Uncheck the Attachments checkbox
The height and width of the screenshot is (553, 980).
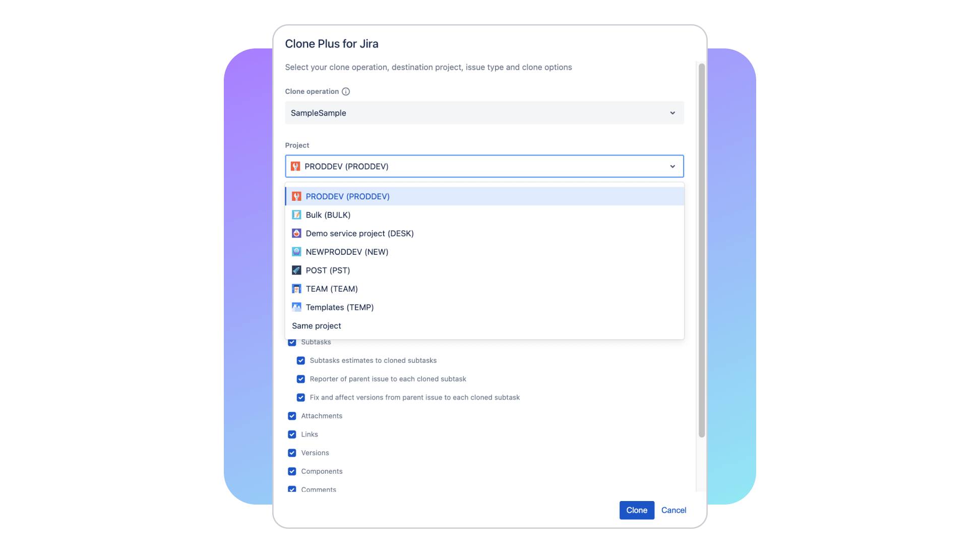pyautogui.click(x=292, y=416)
